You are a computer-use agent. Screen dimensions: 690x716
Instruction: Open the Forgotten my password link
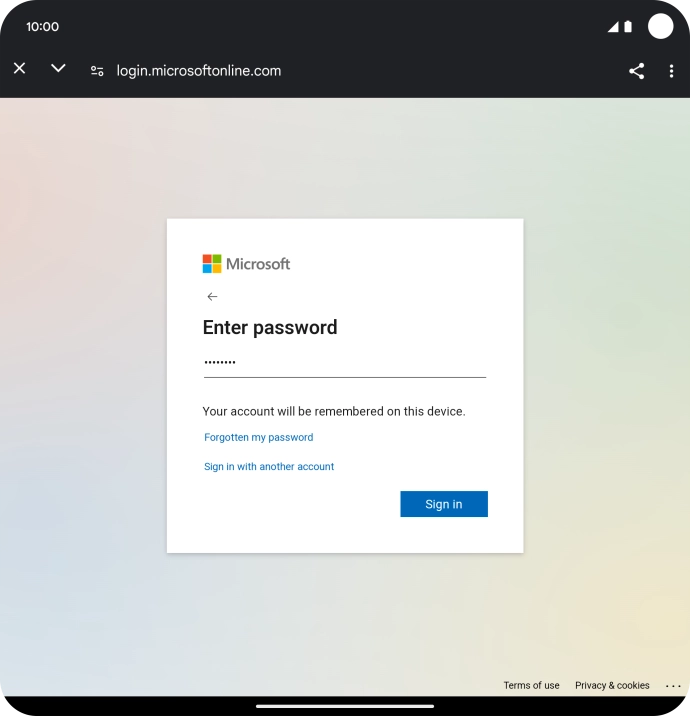258,437
